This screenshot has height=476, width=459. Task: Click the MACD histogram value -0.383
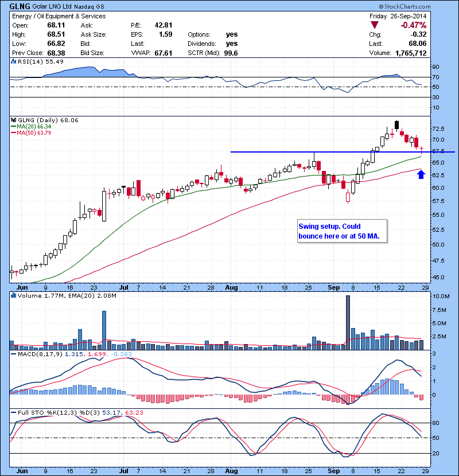121,354
